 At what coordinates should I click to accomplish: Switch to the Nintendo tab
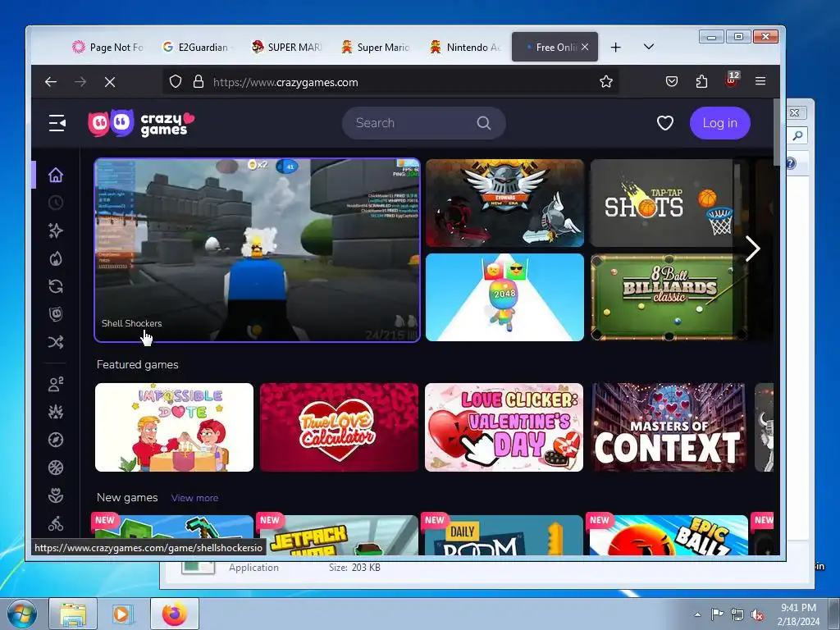click(466, 47)
